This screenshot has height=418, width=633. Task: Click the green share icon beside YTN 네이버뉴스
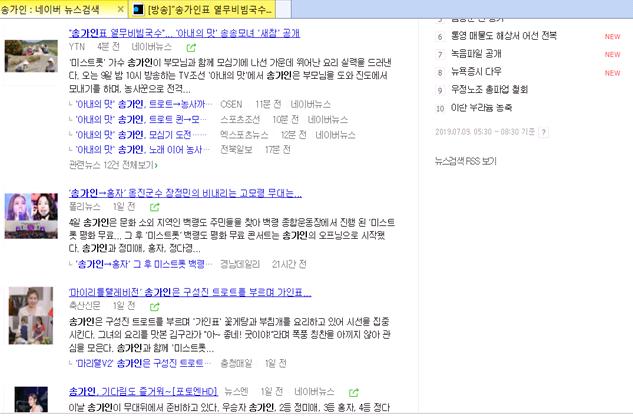point(190,47)
